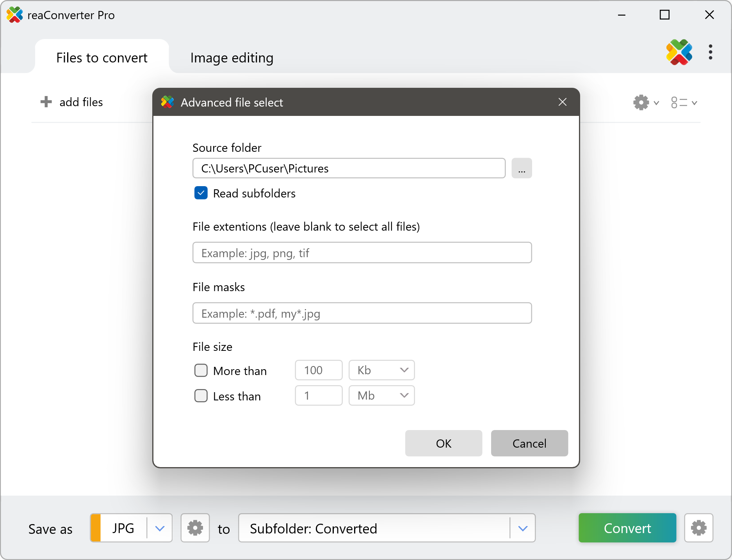This screenshot has height=560, width=732.
Task: Click the reaConverter colorful logo at top right
Action: click(679, 52)
